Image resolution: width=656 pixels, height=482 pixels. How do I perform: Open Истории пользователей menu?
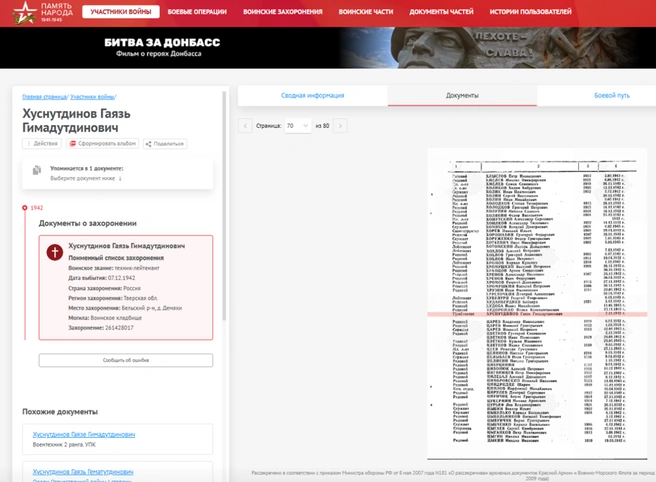530,12
